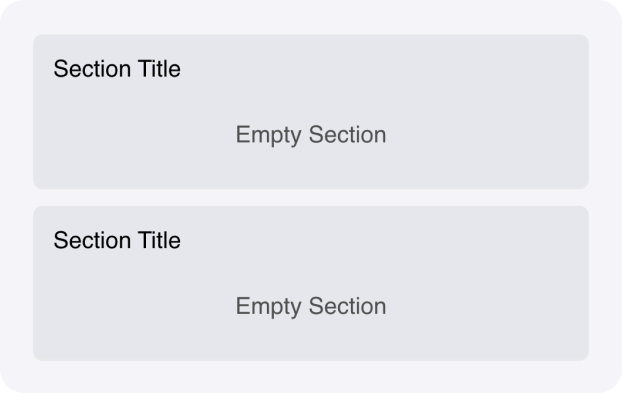
Task: Click blank area right of the bottom Section Title
Action: [381, 240]
